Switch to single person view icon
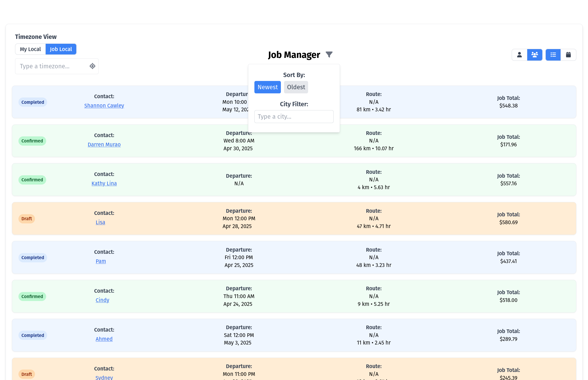 [x=519, y=54]
